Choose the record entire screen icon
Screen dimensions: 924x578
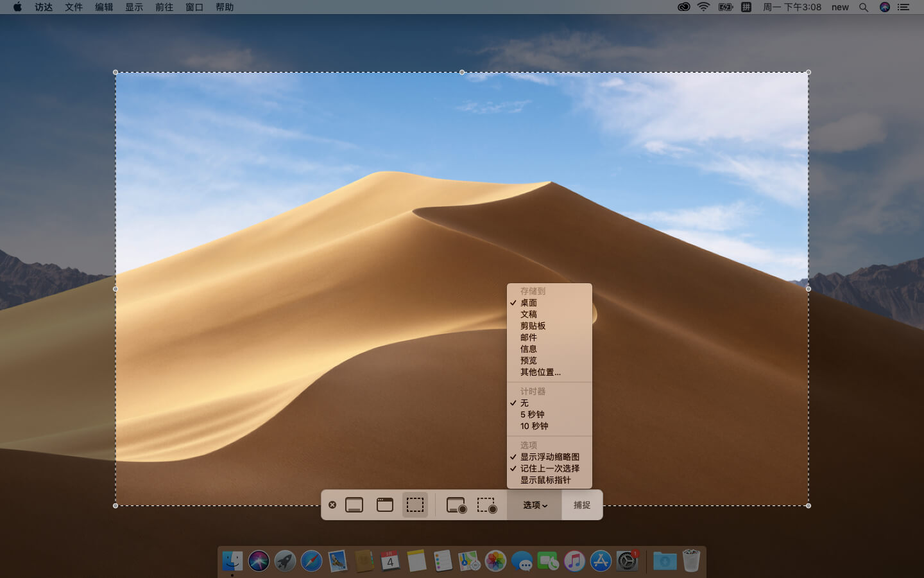pyautogui.click(x=456, y=505)
